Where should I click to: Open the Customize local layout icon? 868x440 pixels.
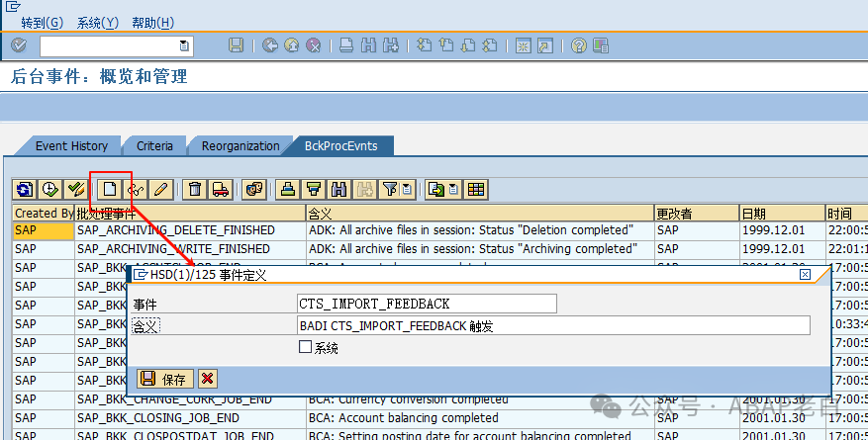click(601, 45)
